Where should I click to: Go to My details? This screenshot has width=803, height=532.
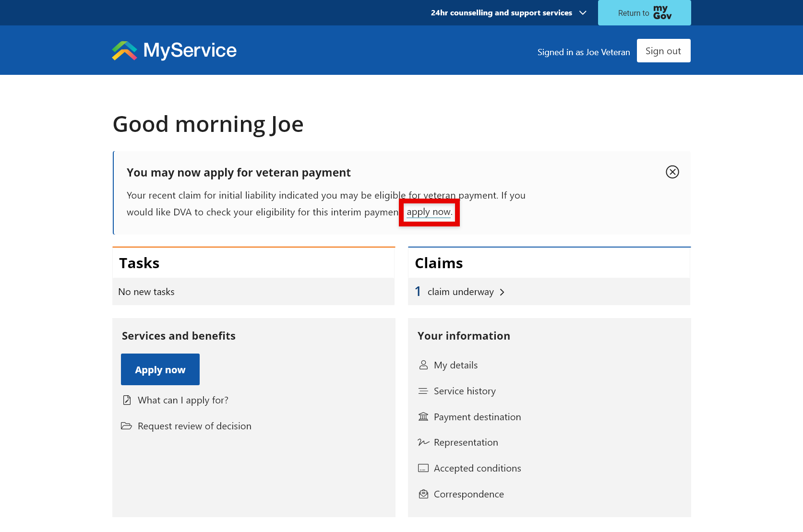(x=455, y=365)
